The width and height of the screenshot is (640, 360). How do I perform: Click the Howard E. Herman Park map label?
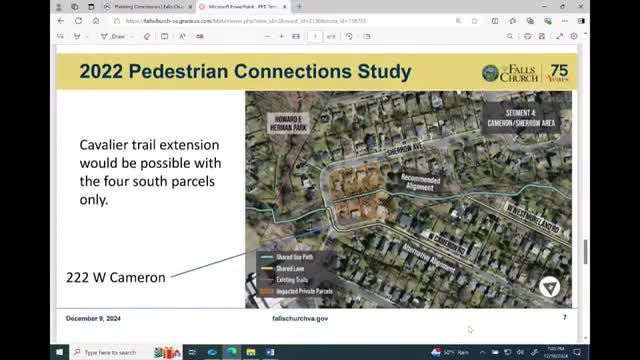coord(288,123)
